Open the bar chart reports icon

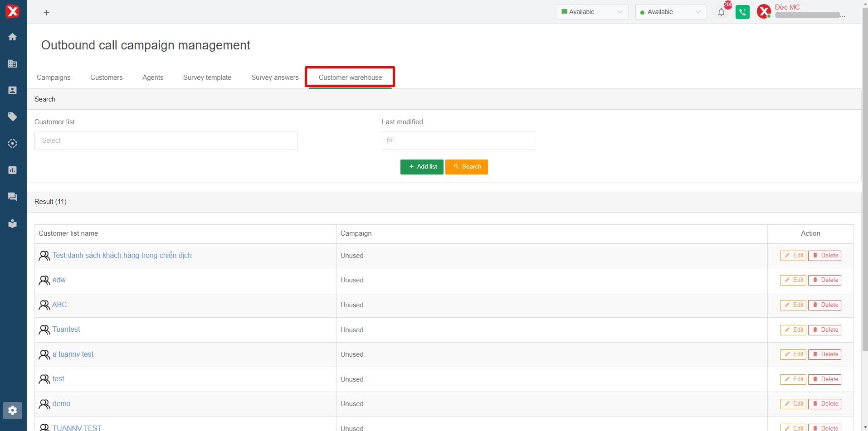tap(13, 170)
